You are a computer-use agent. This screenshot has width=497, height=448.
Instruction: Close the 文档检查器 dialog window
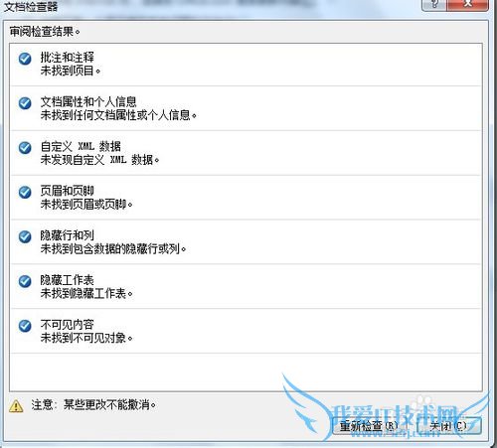(467, 5)
